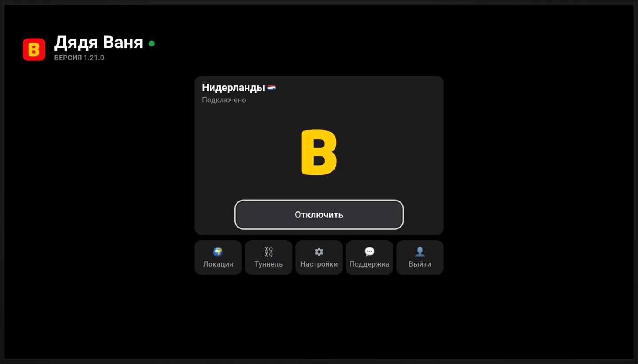638x364 pixels.
Task: Click the green connection status dot
Action: 152,43
